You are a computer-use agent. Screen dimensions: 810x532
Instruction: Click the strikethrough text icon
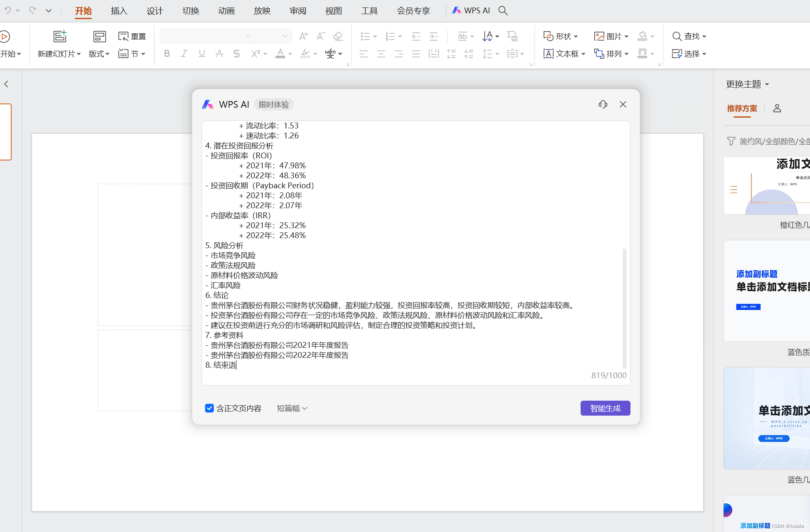[219, 53]
